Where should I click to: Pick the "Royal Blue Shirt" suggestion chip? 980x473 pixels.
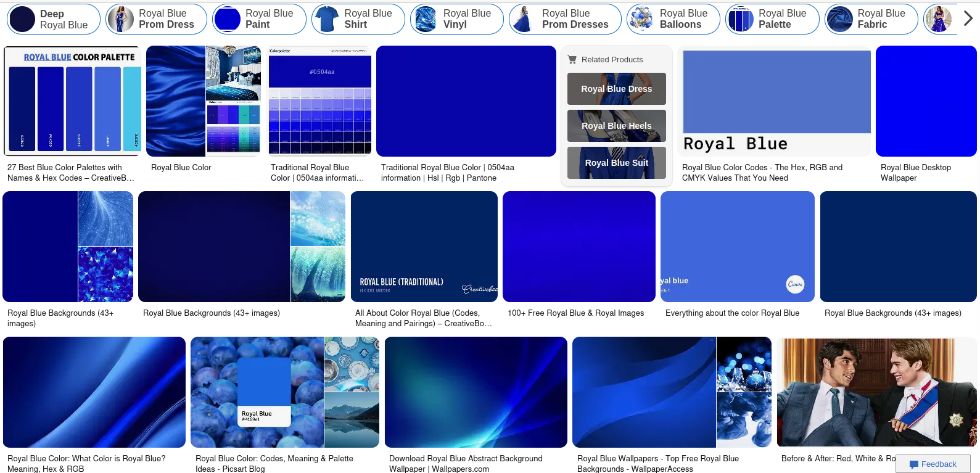point(358,19)
